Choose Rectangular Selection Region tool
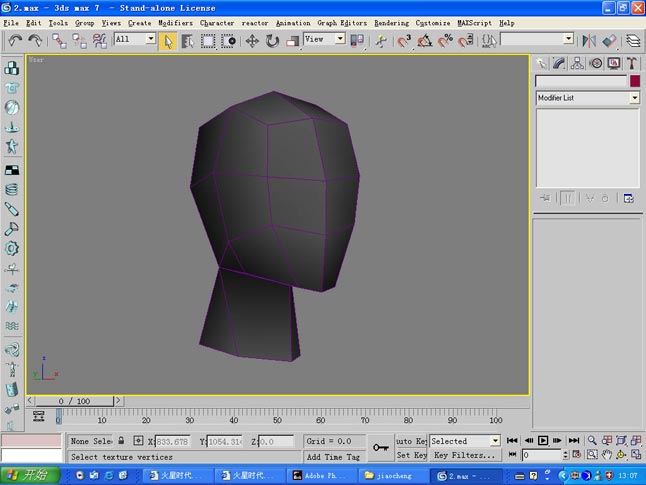 [208, 41]
